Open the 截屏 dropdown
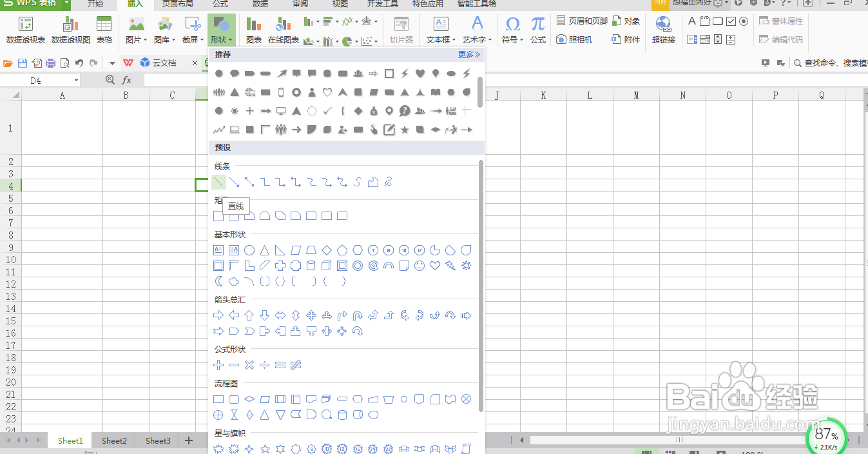This screenshot has width=868, height=454. (x=193, y=40)
